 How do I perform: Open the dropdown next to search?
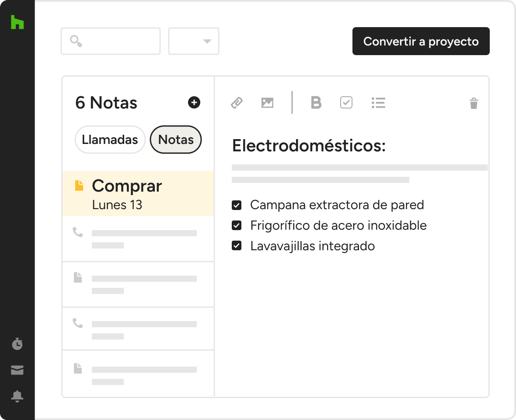coord(193,41)
